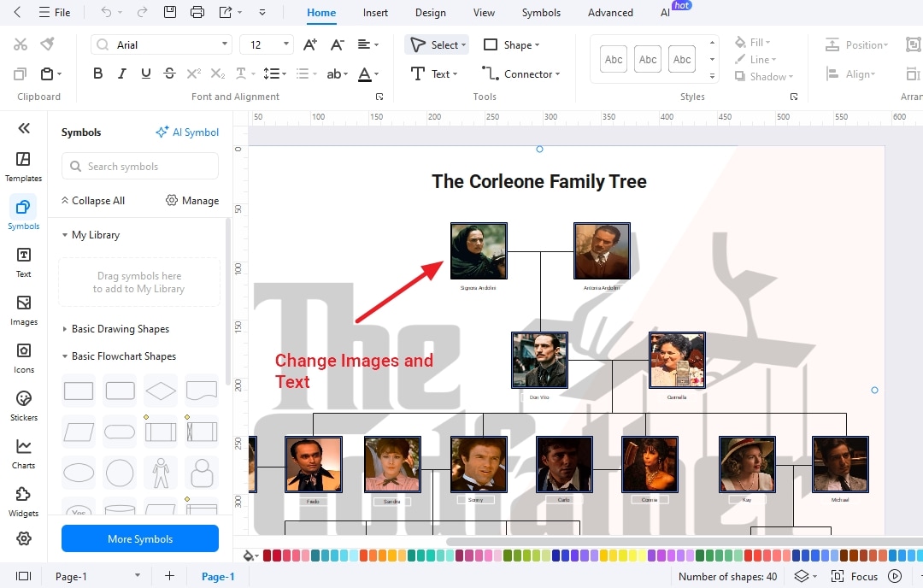Select the Images panel icon

point(23,308)
